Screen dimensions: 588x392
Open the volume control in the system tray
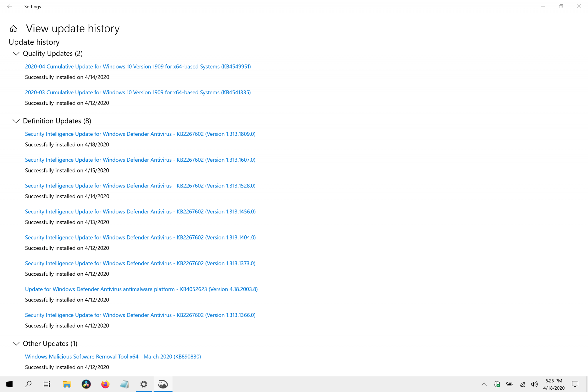534,384
